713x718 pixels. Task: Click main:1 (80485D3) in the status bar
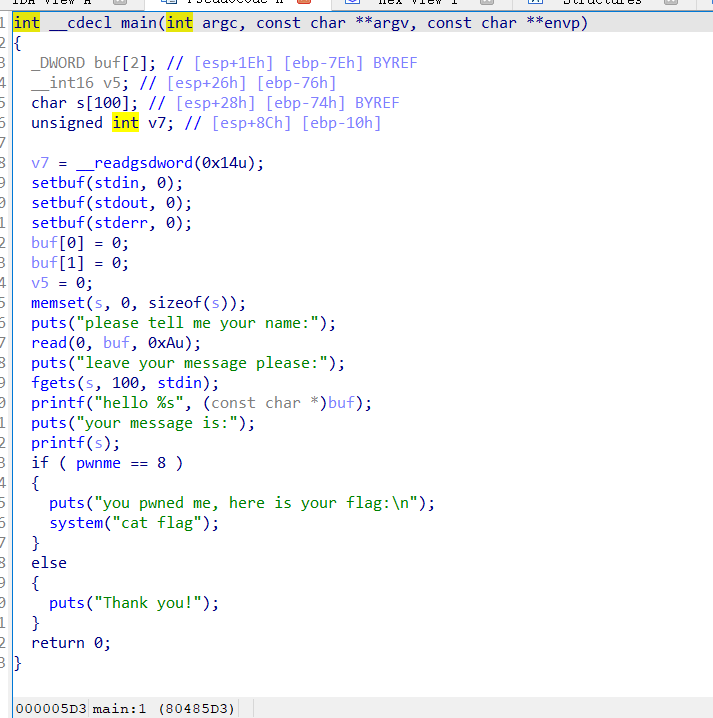click(163, 709)
